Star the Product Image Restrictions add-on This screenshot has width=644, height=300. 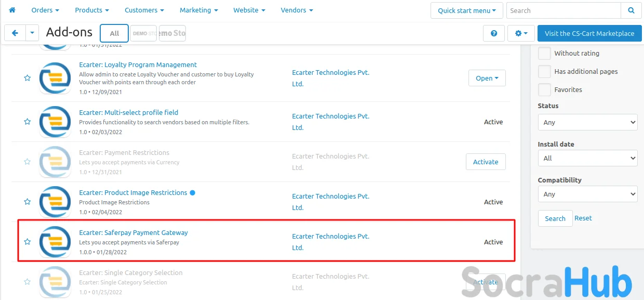28,202
